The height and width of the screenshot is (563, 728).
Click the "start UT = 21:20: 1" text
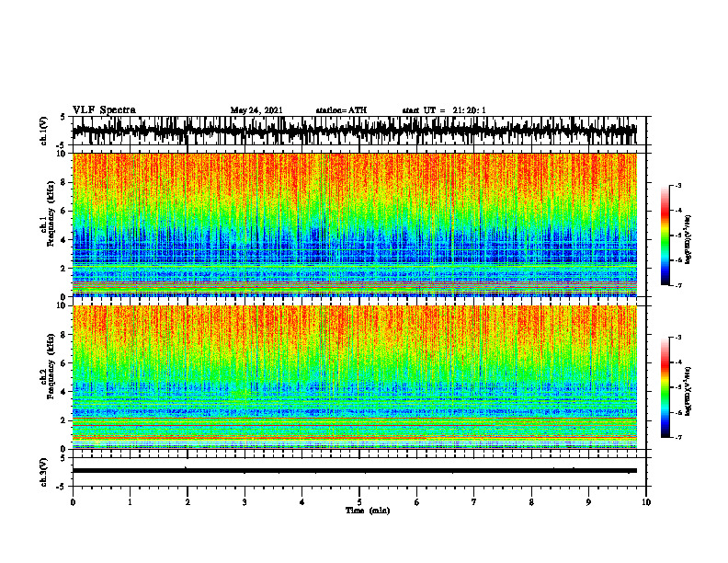[444, 110]
